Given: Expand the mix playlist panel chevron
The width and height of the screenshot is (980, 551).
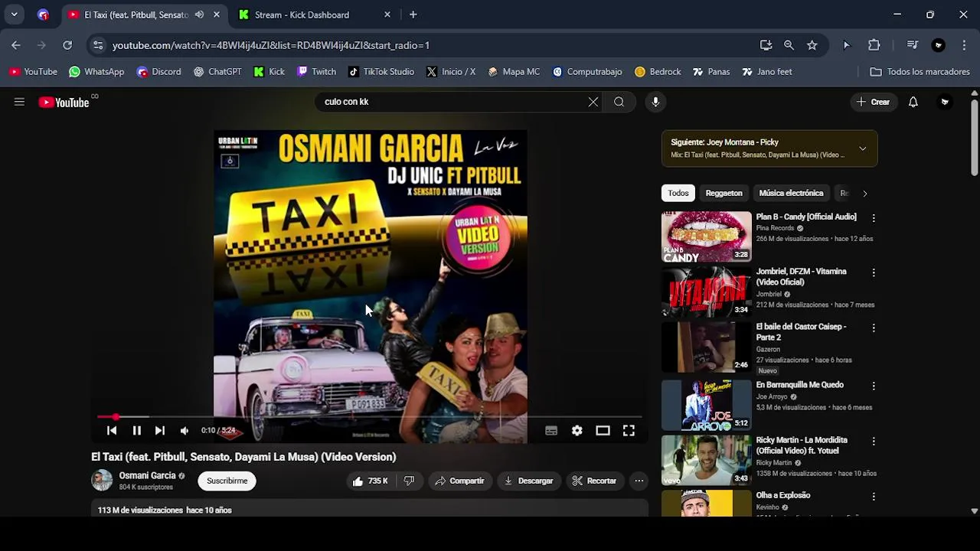Looking at the screenshot, I should [863, 148].
